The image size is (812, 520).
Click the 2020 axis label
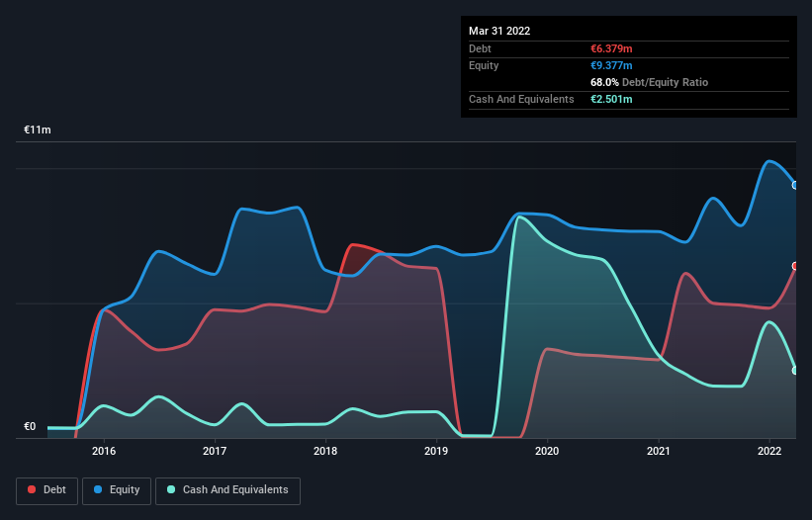pos(547,451)
